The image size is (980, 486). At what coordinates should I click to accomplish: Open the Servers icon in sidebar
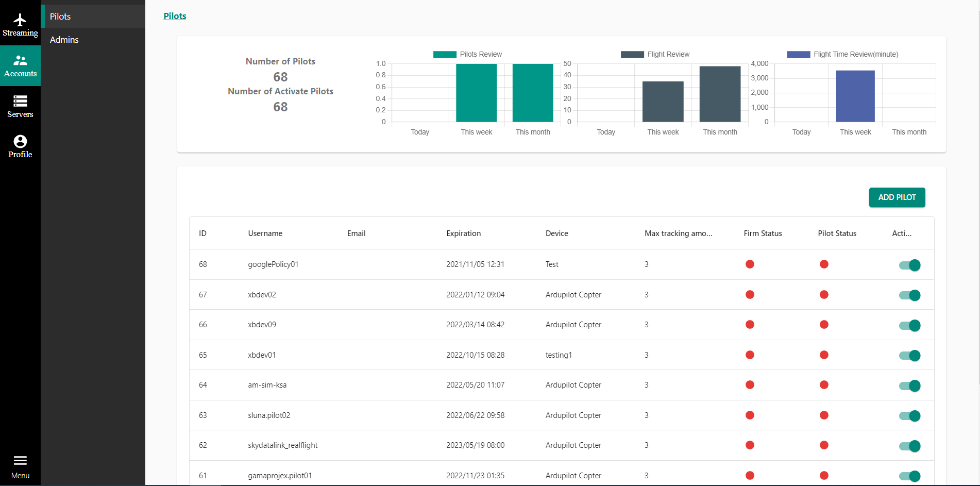[x=20, y=101]
